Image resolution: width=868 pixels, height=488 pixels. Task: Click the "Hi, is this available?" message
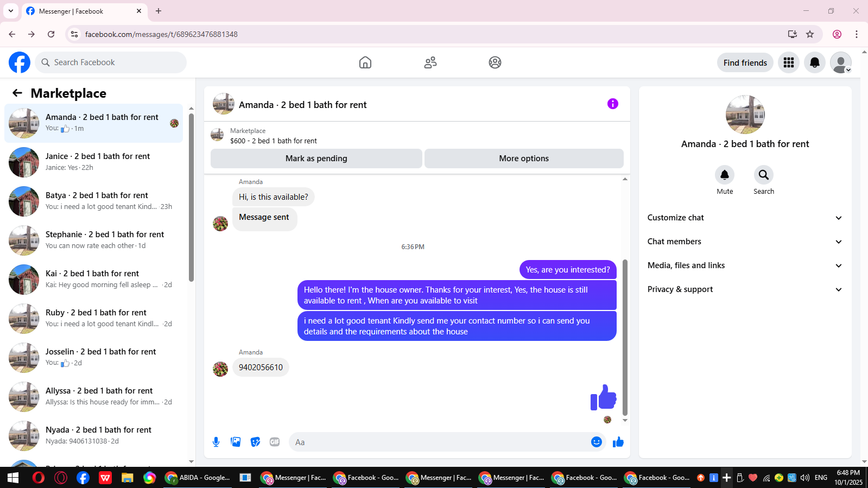274,197
